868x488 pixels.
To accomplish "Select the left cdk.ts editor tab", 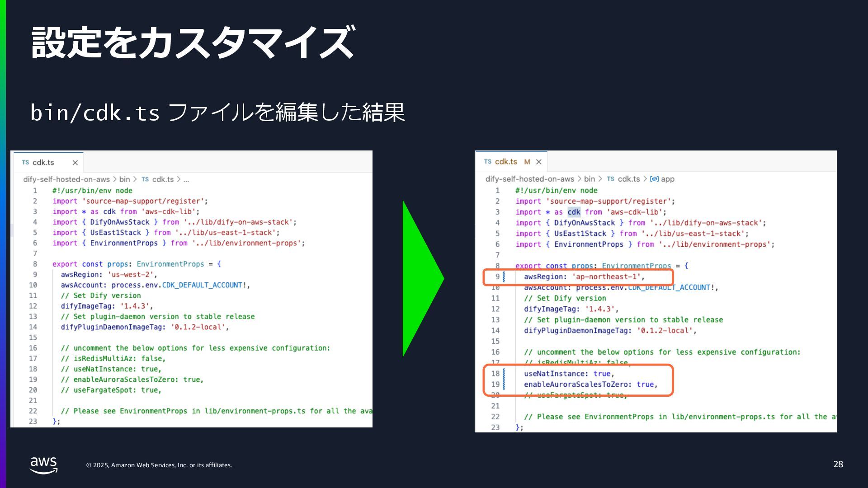I will (43, 163).
